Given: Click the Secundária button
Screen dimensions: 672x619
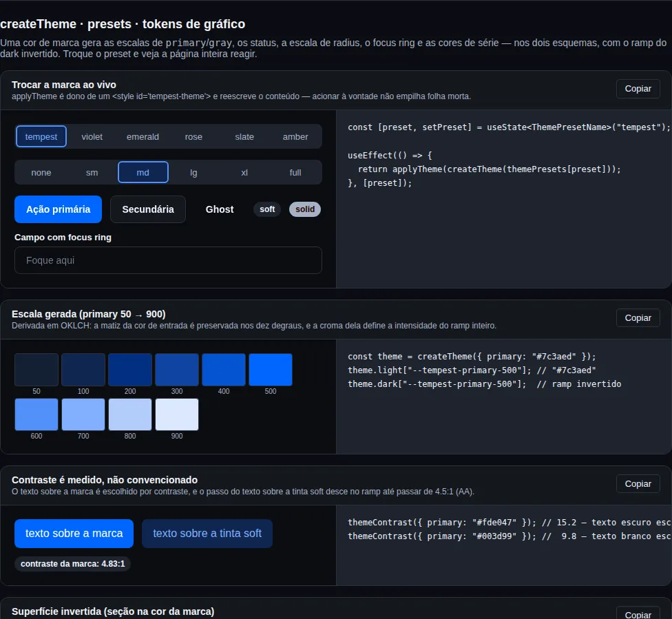Looking at the screenshot, I should (148, 209).
